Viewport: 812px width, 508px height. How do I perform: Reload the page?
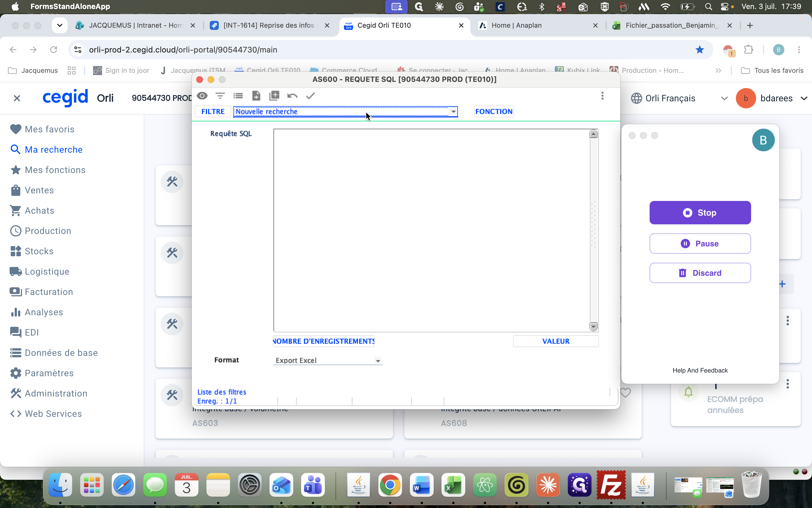[x=54, y=50]
